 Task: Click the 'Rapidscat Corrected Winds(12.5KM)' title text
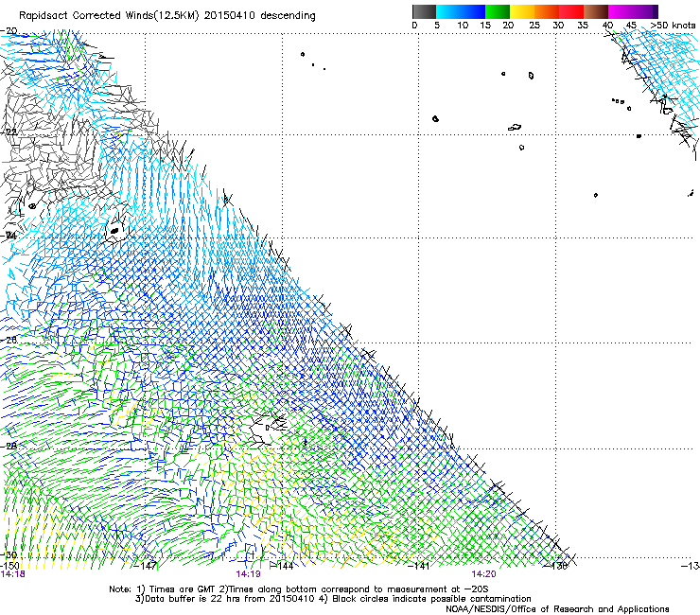tap(109, 16)
